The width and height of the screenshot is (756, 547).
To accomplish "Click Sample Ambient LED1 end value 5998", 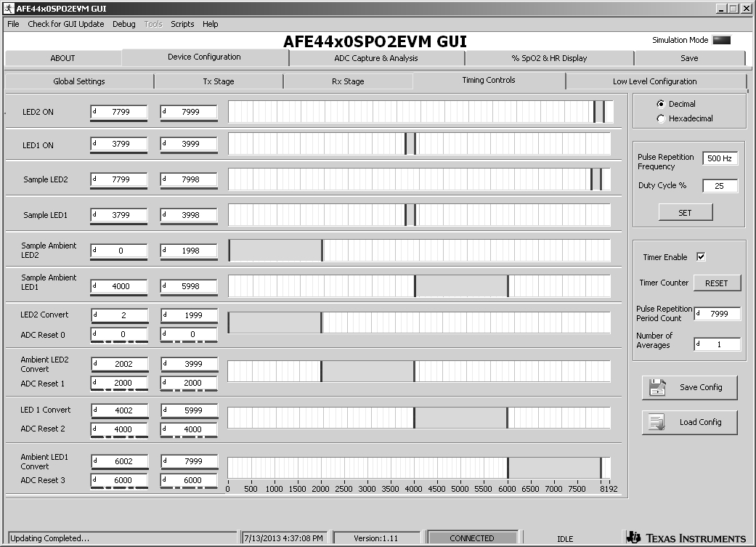I will (x=189, y=286).
